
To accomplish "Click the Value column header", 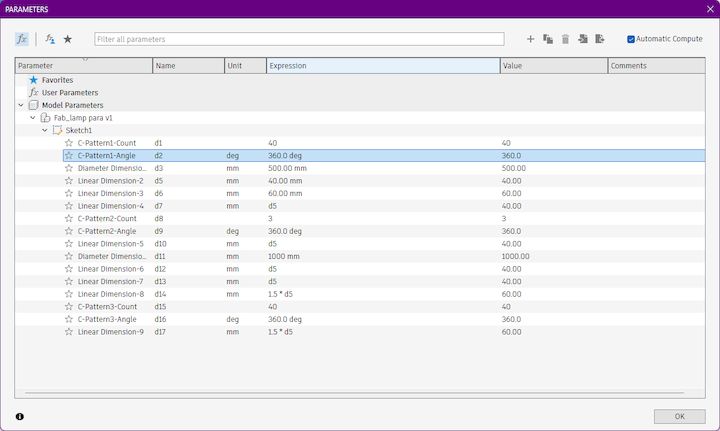I will (x=554, y=66).
